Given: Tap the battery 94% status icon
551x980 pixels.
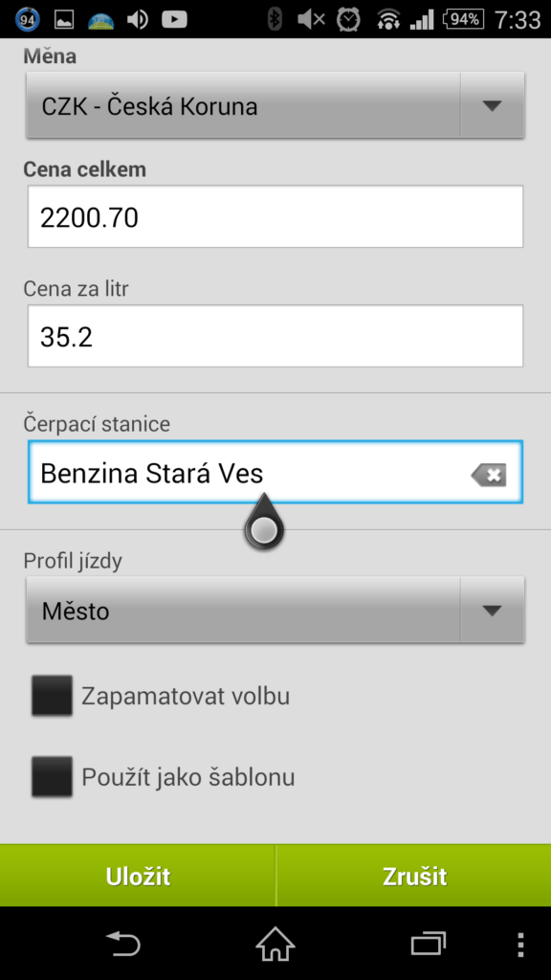Looking at the screenshot, I should [464, 19].
